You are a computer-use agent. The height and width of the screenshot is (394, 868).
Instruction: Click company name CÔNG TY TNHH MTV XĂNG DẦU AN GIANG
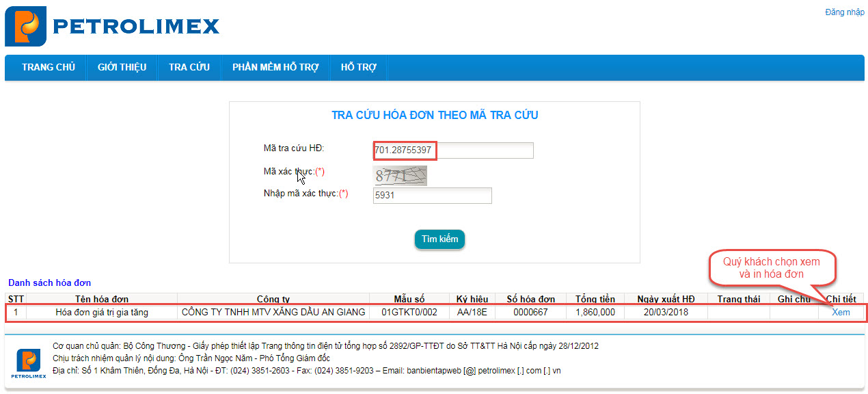[x=273, y=313]
